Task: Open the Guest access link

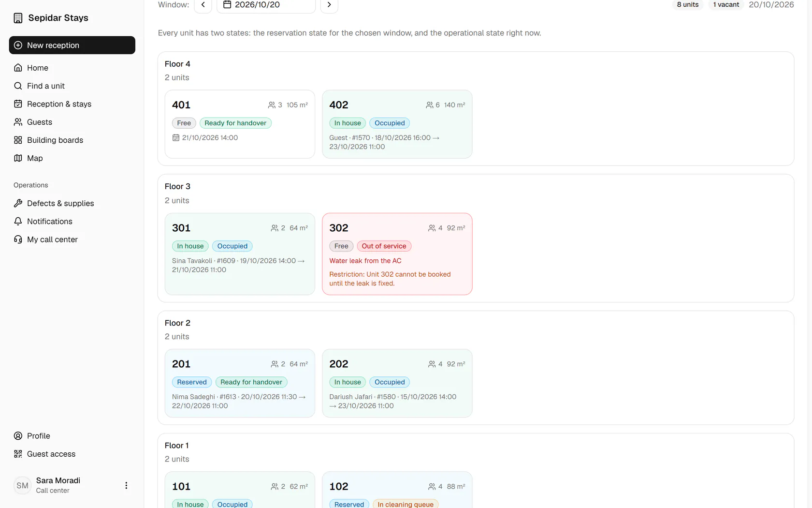Action: (72, 454)
